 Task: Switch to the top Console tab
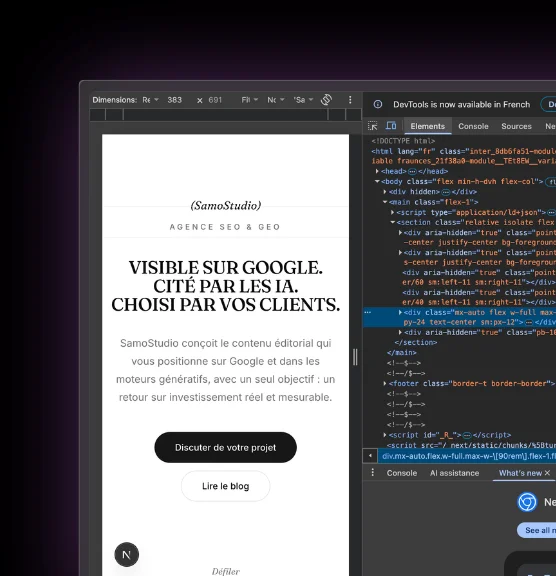(x=473, y=126)
